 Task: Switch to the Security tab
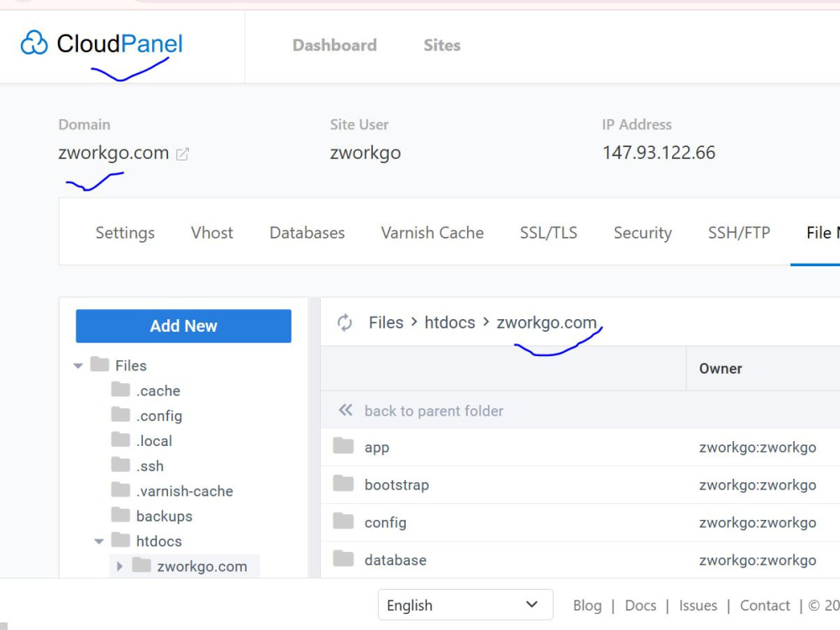coord(643,233)
